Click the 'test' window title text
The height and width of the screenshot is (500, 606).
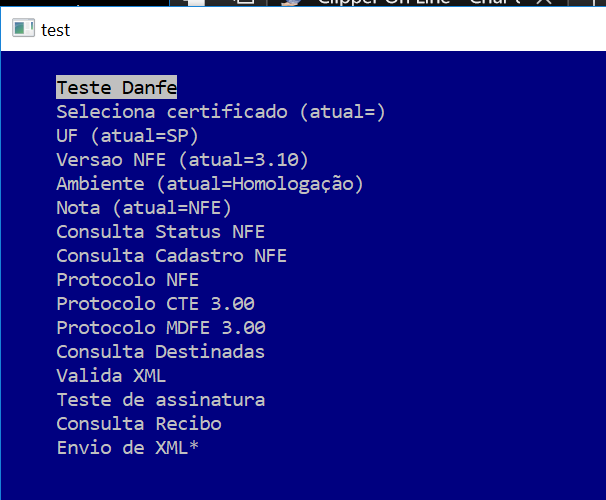click(56, 30)
